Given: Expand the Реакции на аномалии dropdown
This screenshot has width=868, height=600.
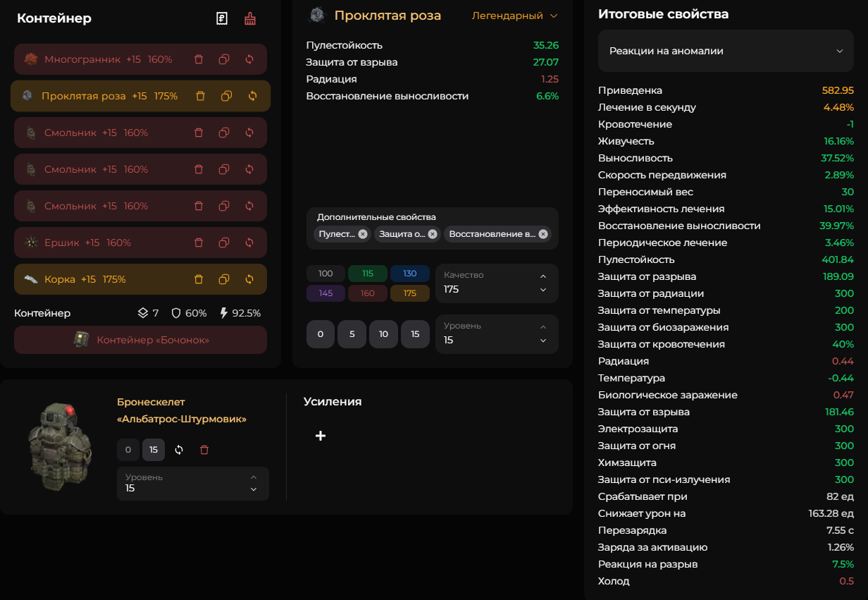Looking at the screenshot, I should [726, 51].
